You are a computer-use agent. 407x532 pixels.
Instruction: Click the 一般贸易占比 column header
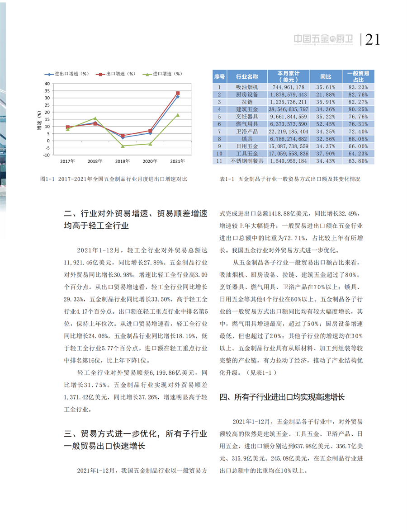(x=358, y=77)
